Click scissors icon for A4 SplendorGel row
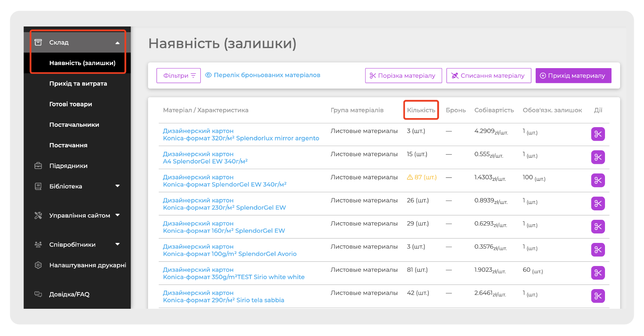Screen dimensions: 644x336 (x=598, y=157)
